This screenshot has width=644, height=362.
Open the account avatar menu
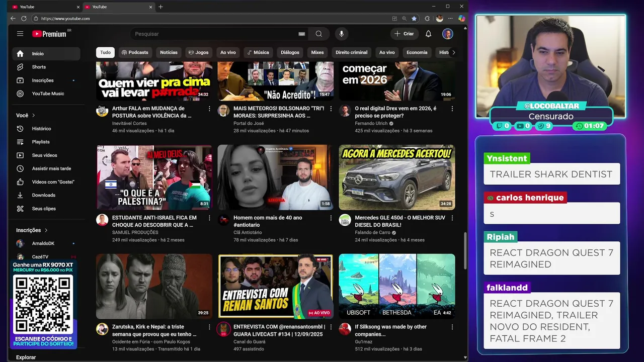[447, 34]
